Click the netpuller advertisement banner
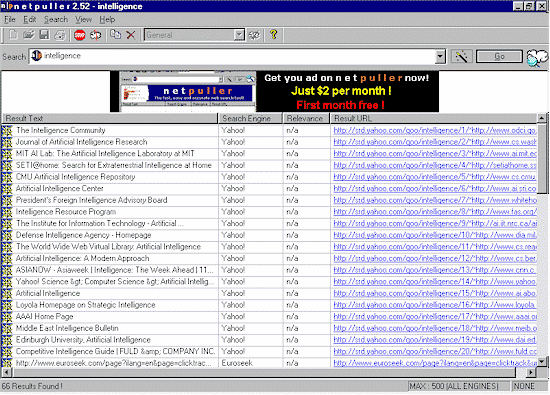This screenshot has height=395, width=550. 274,92
